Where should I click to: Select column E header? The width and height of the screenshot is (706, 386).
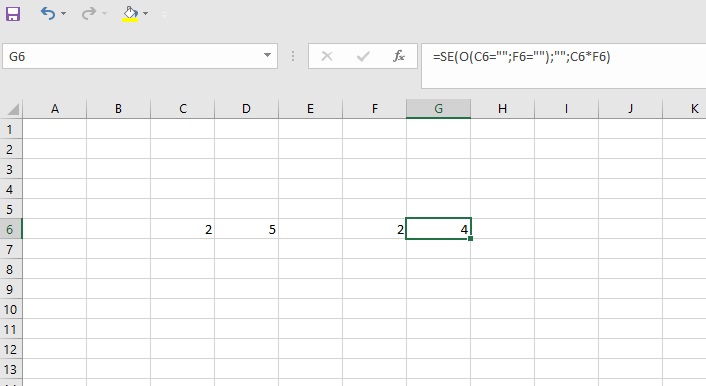point(310,109)
